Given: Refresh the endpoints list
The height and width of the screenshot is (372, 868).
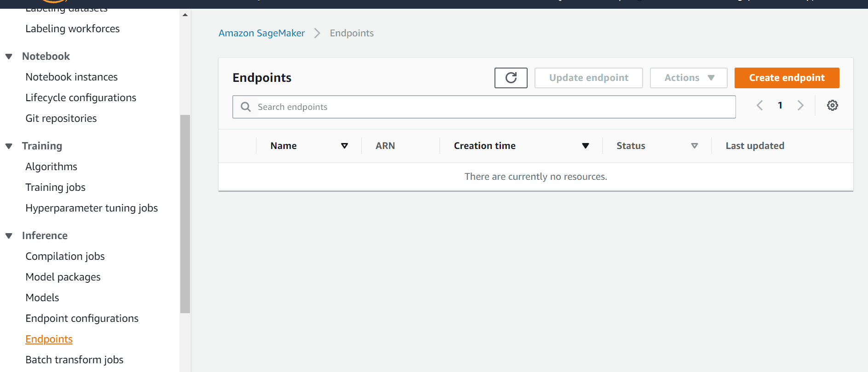Looking at the screenshot, I should coord(511,78).
